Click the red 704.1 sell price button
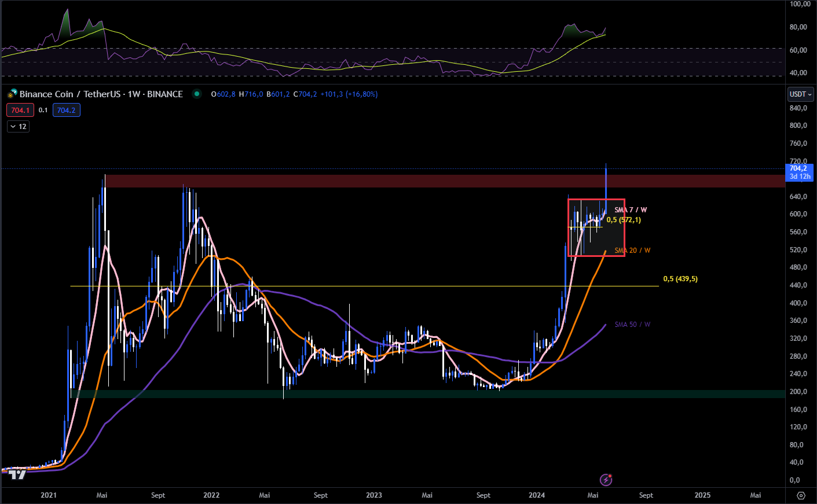 tap(20, 110)
